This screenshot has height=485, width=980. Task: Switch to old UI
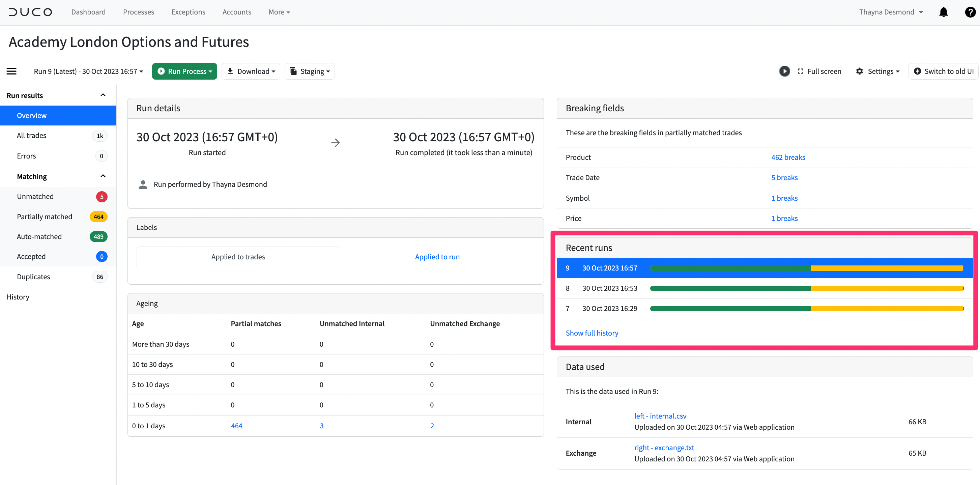pos(943,71)
